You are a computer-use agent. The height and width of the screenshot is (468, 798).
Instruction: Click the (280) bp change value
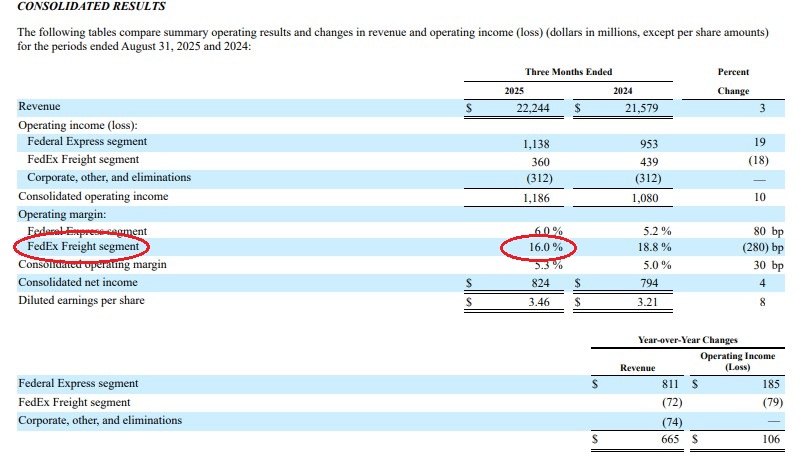point(763,247)
